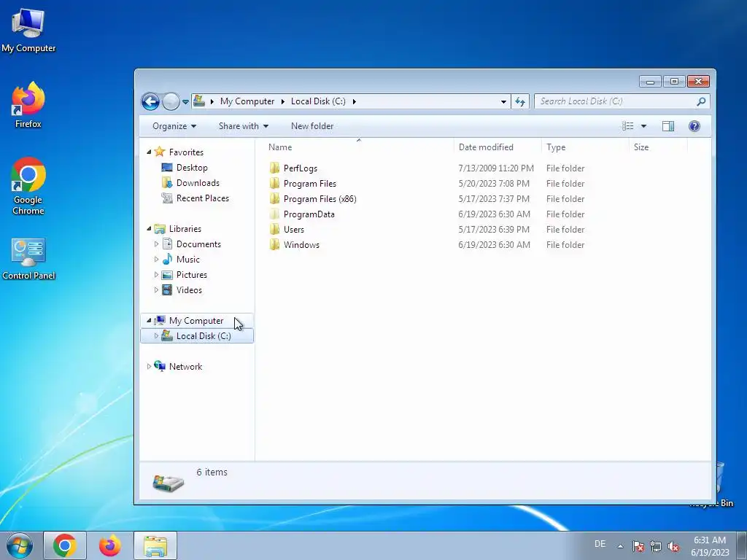The width and height of the screenshot is (747, 560).
Task: Select the Libraries icon in navigation pane
Action: 160,228
